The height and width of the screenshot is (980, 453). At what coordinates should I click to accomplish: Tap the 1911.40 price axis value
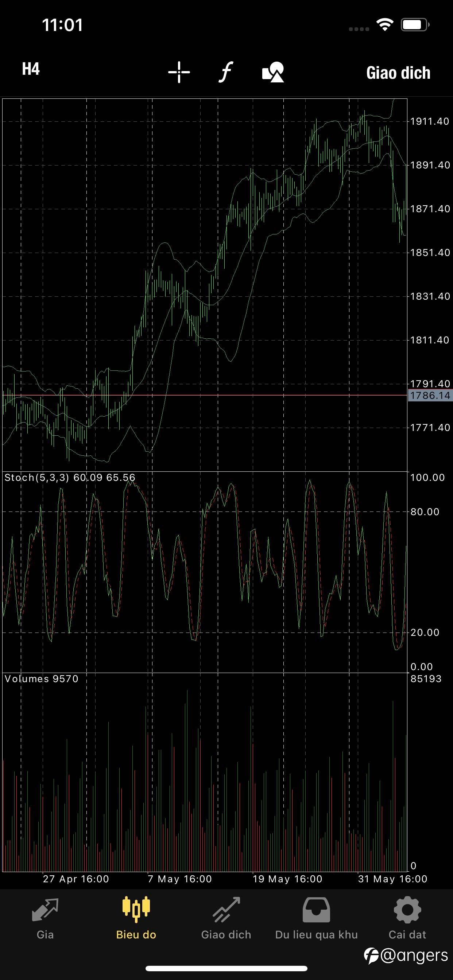pyautogui.click(x=430, y=121)
